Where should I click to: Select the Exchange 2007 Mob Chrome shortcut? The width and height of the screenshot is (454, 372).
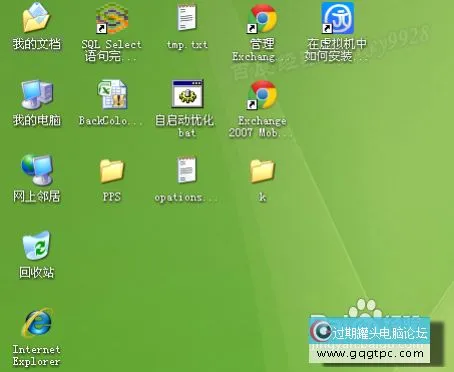click(262, 95)
